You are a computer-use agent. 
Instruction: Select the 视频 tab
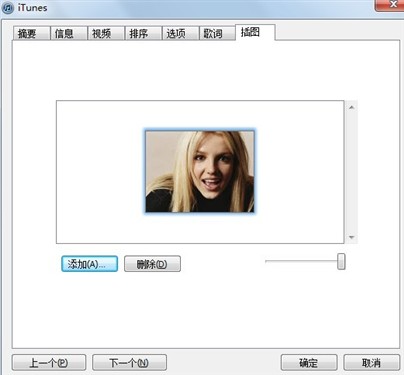point(106,33)
